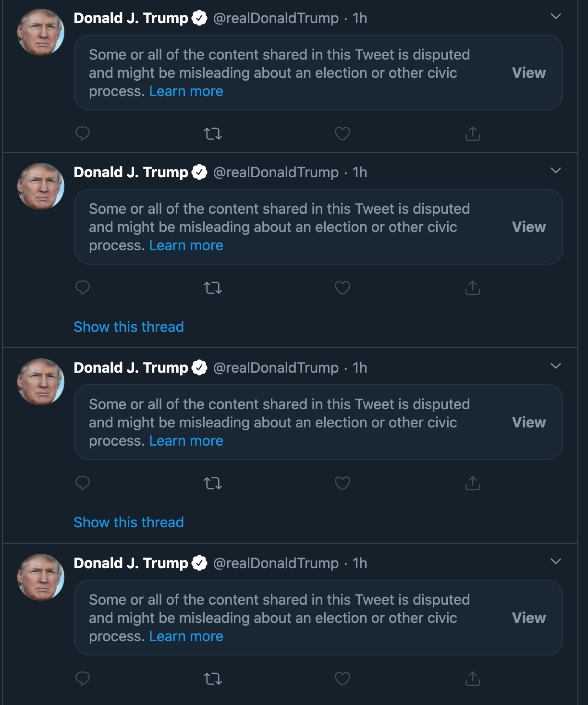The image size is (588, 705).
Task: Reply to the third disputed tweet
Action: pyautogui.click(x=83, y=483)
